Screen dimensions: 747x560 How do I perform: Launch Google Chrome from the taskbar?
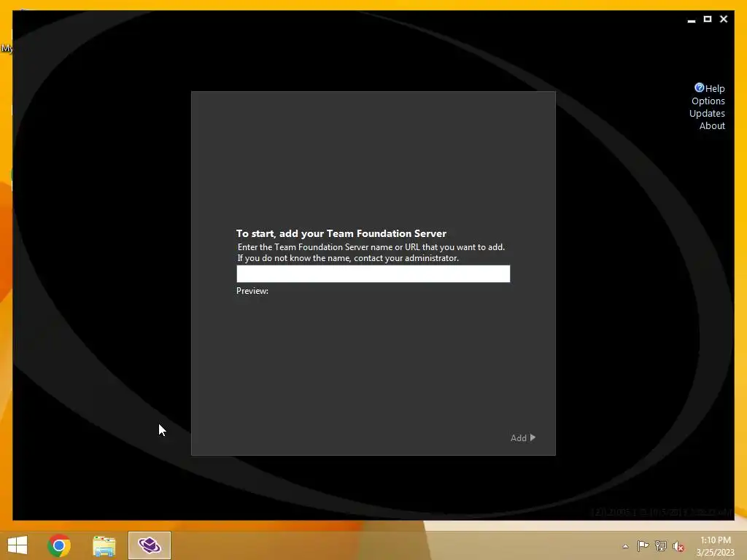point(59,545)
